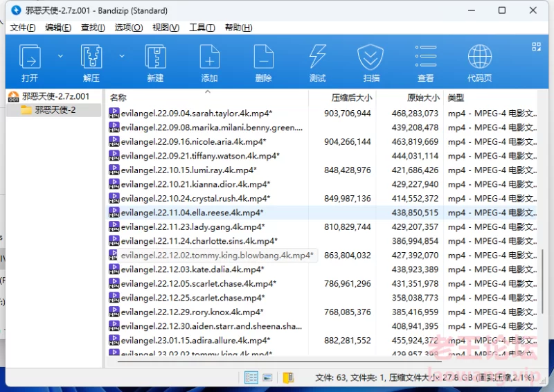Click the MP4 icon of 22.09.16 file
Image resolution: width=554 pixels, height=392 pixels.
click(114, 141)
